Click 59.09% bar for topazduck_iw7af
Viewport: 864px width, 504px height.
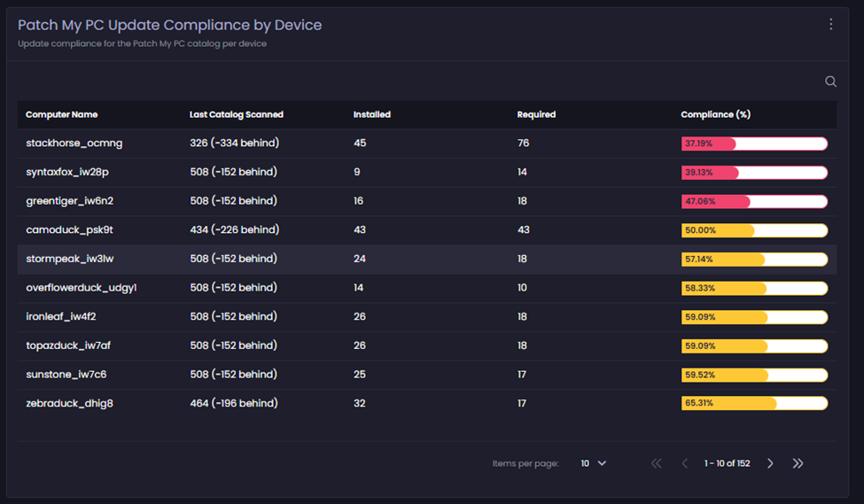[754, 346]
